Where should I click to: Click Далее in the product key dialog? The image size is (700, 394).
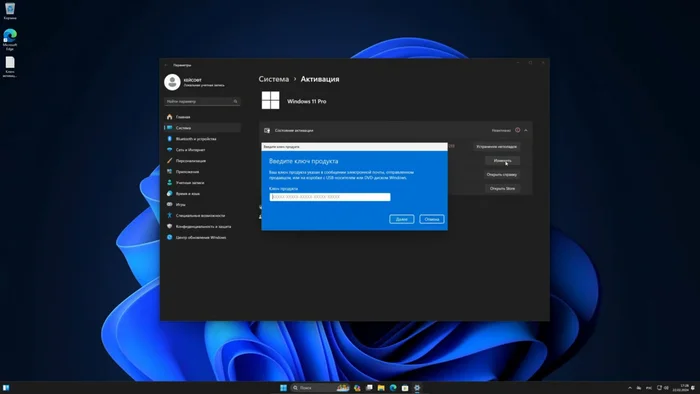[401, 219]
